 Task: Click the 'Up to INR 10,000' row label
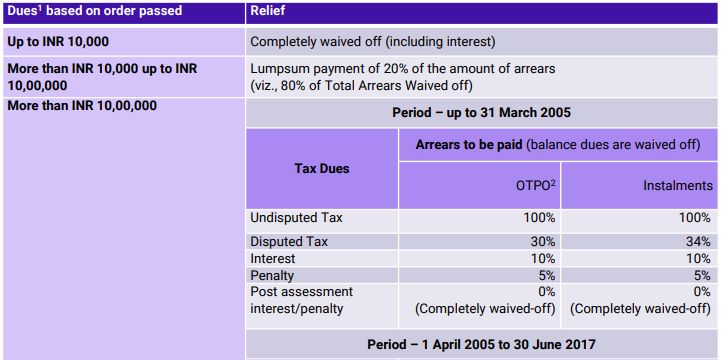pyautogui.click(x=58, y=42)
